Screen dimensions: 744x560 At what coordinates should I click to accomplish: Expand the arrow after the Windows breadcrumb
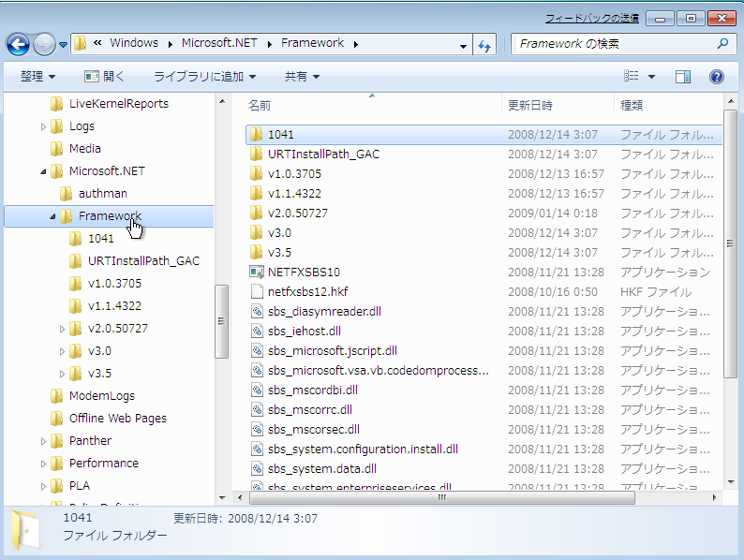pyautogui.click(x=170, y=44)
